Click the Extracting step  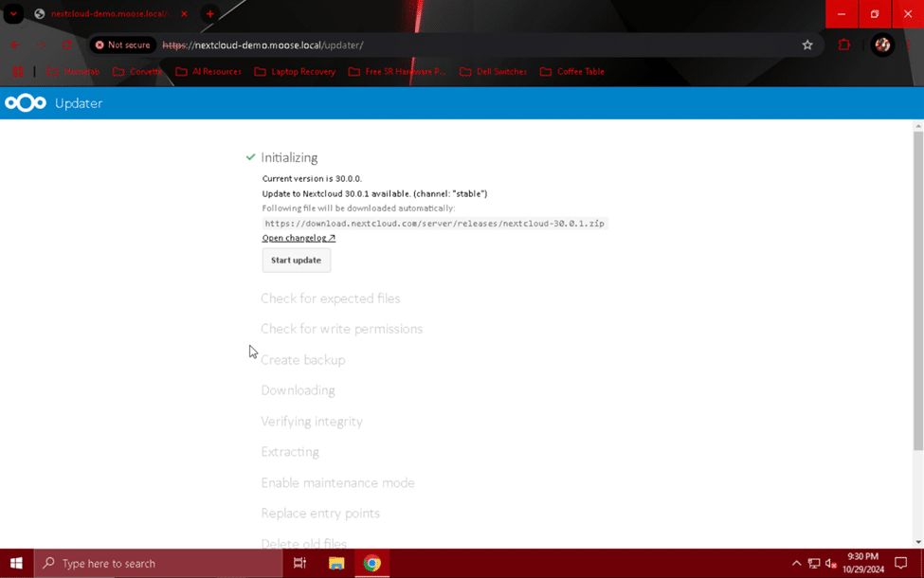[290, 452]
